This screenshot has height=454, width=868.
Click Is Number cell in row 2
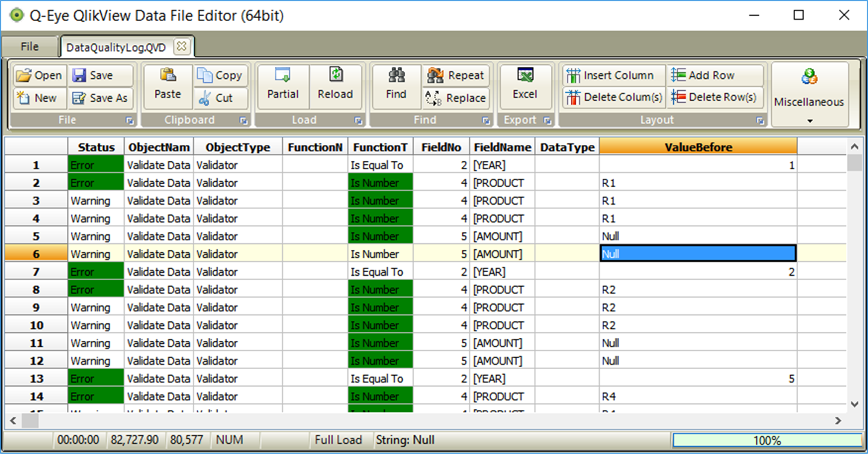381,183
